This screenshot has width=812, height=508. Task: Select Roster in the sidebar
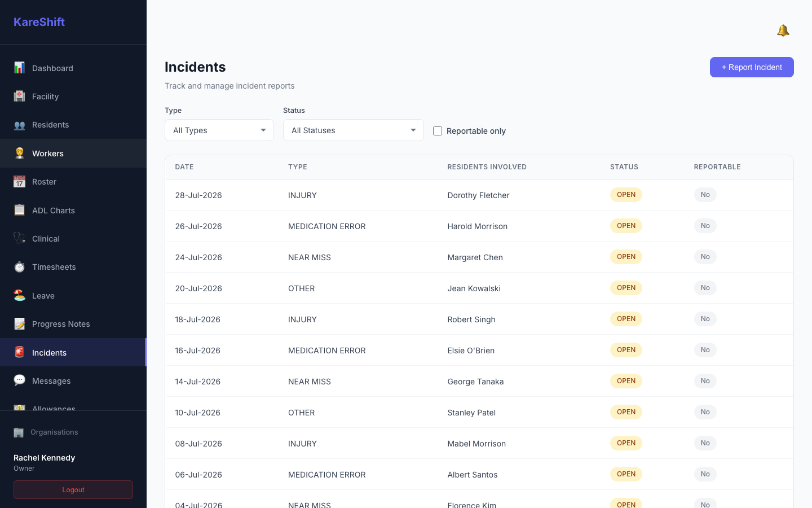tap(73, 182)
